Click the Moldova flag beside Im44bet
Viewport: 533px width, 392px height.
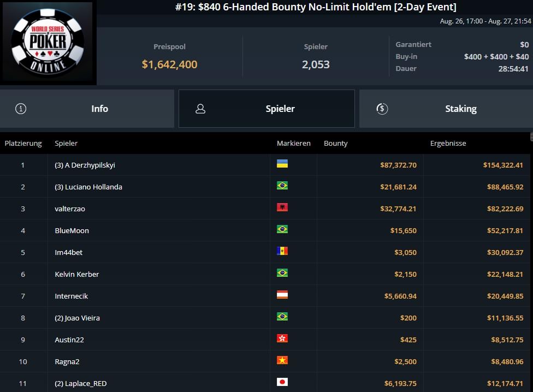pyautogui.click(x=282, y=251)
